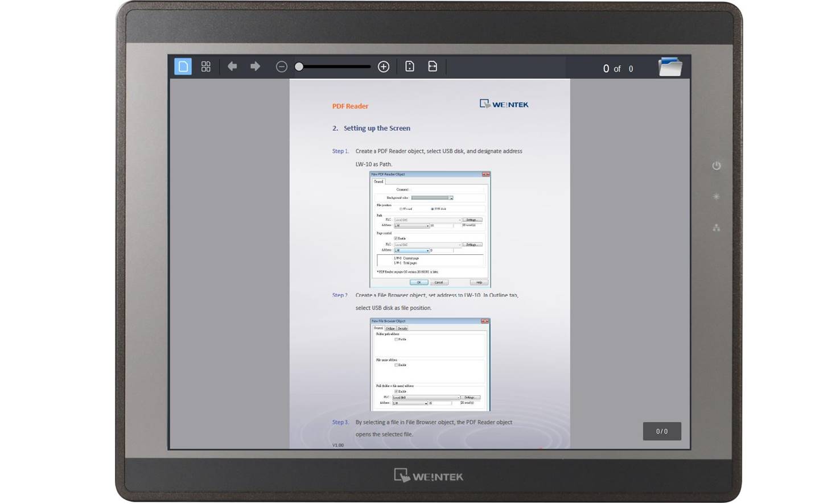
Task: Go to previous page with left arrow
Action: pyautogui.click(x=232, y=67)
